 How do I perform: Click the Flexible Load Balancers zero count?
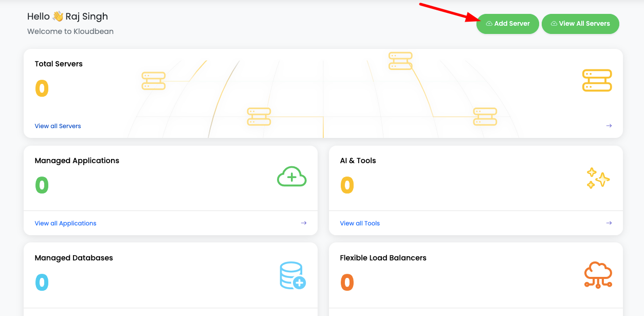347,282
